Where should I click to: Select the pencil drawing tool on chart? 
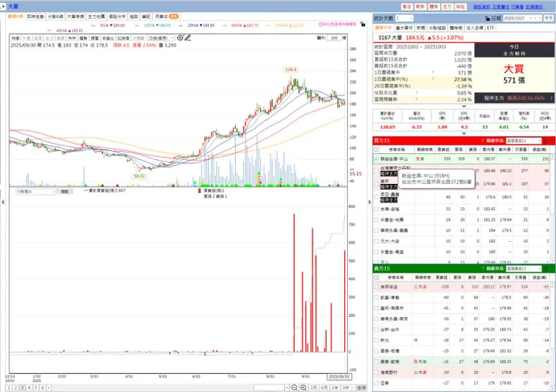[x=188, y=38]
